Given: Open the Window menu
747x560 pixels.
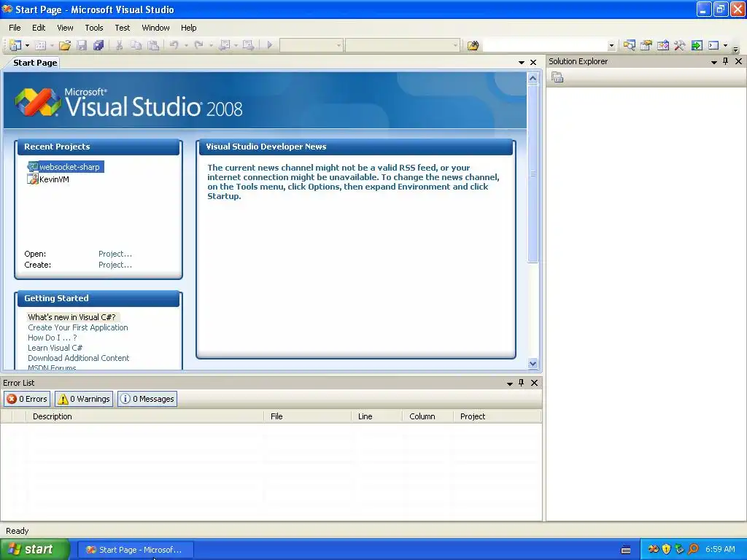Looking at the screenshot, I should pyautogui.click(x=156, y=28).
